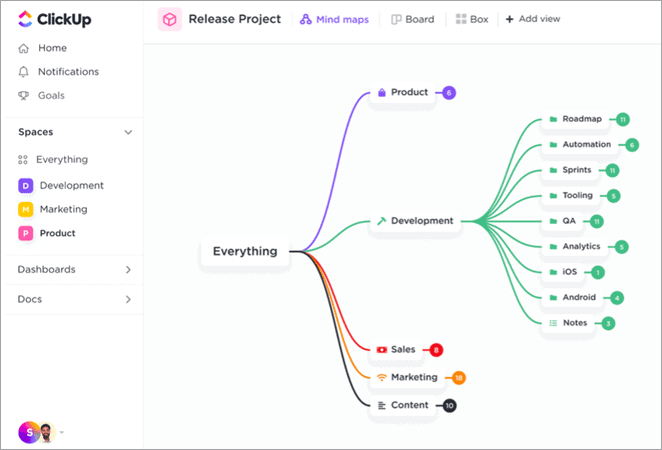This screenshot has height=450, width=662.
Task: Click the pink Product space icon
Action: 25,233
